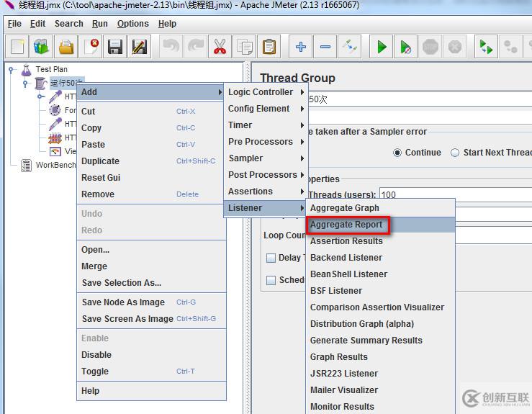Expand the Post Processors submenu
The width and height of the screenshot is (532, 414).
tap(266, 175)
